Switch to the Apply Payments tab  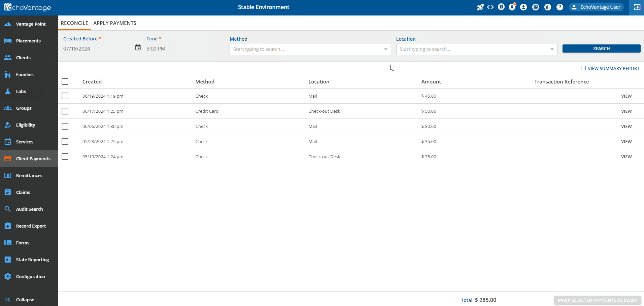coord(114,23)
